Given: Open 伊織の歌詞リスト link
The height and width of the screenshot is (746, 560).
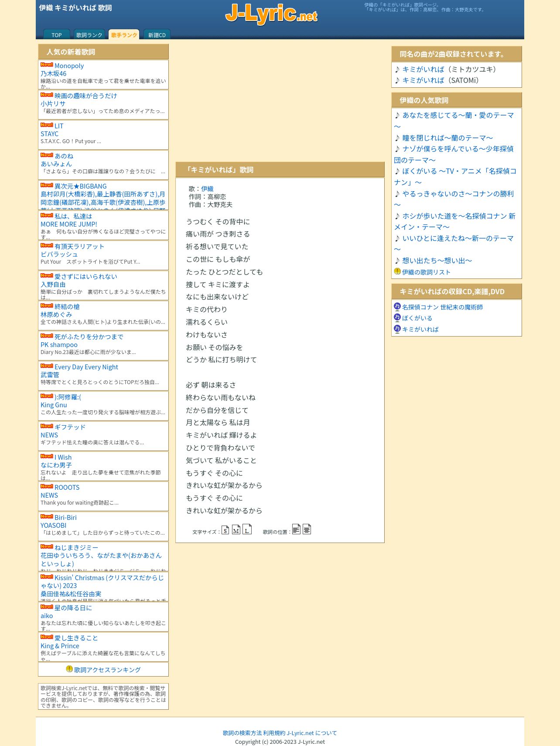Looking at the screenshot, I should coord(426,272).
